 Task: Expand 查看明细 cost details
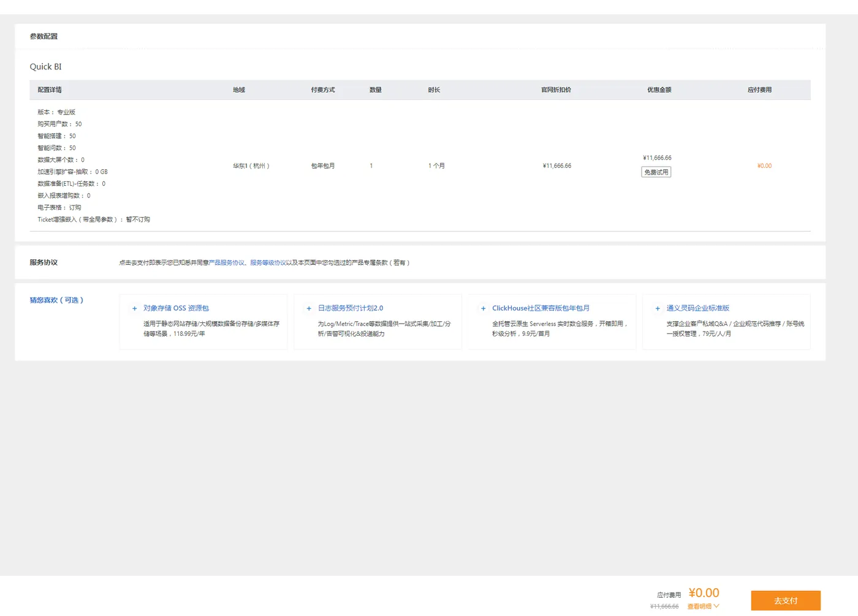[x=703, y=606]
